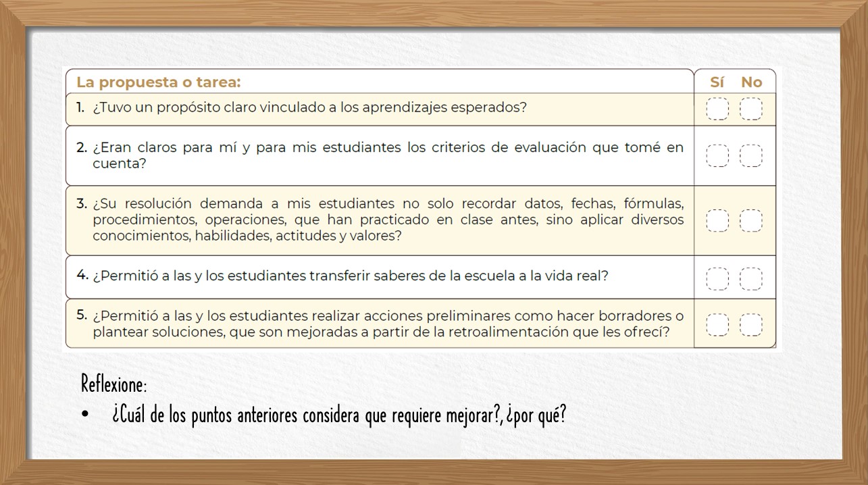
Task: Check No for question 2 criterios de evaluación
Action: tap(751, 155)
